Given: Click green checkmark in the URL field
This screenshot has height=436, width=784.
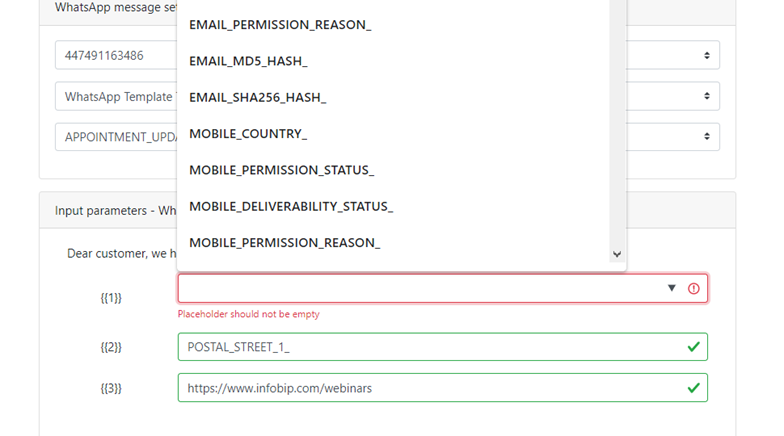Looking at the screenshot, I should [x=694, y=388].
